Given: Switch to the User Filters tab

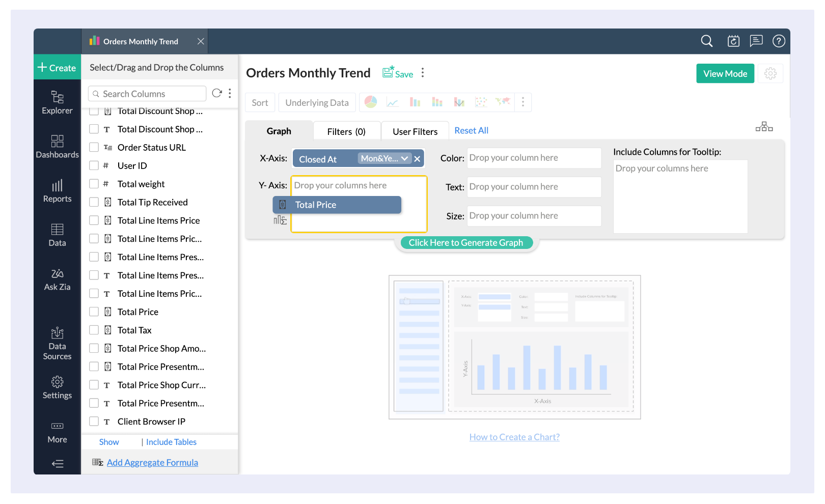Looking at the screenshot, I should [415, 131].
